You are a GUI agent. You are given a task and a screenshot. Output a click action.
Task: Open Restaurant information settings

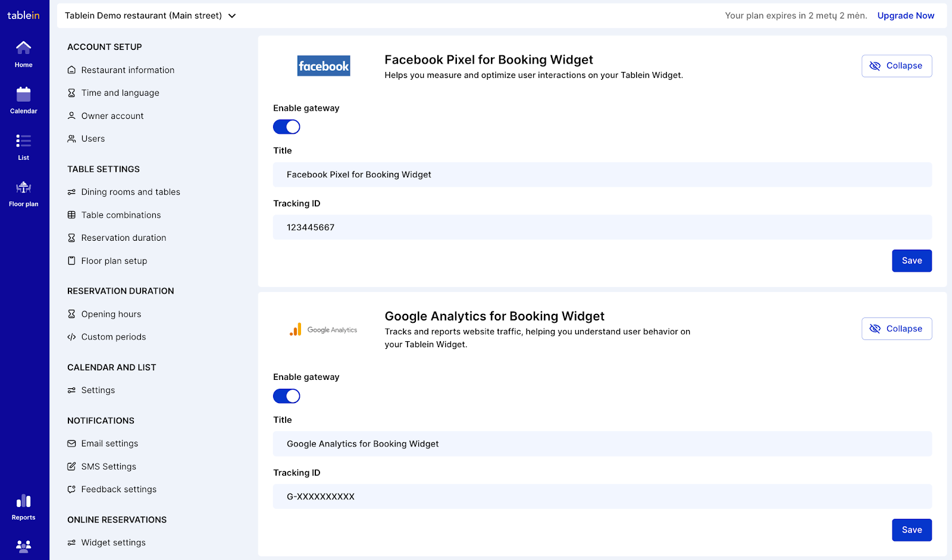127,70
